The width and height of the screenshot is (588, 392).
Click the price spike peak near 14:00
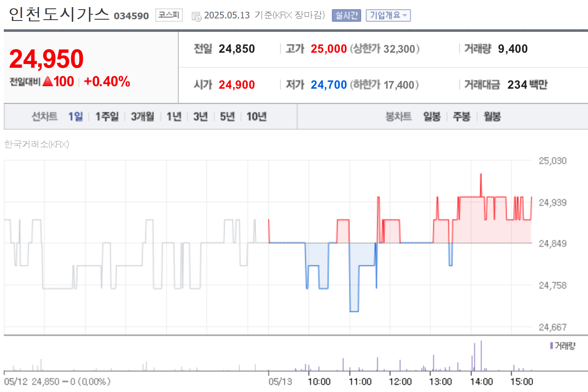[481, 175]
